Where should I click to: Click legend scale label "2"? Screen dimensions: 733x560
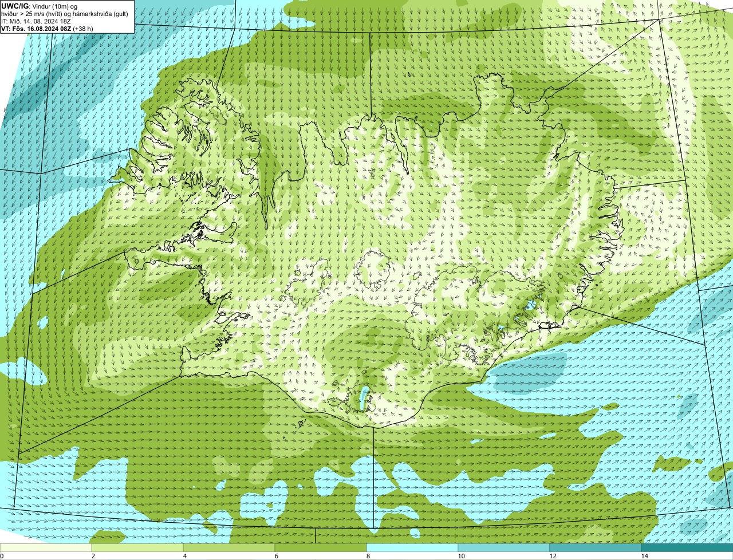[93, 556]
